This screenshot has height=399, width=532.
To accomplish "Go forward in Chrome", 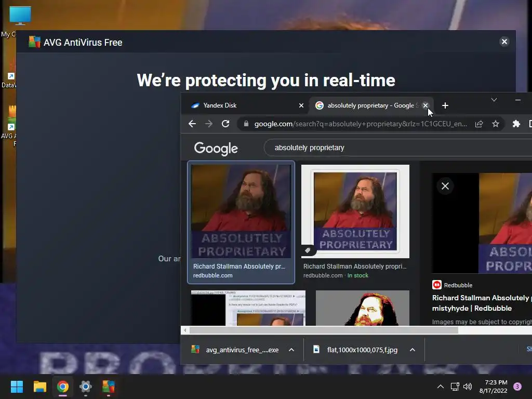I will tap(209, 124).
